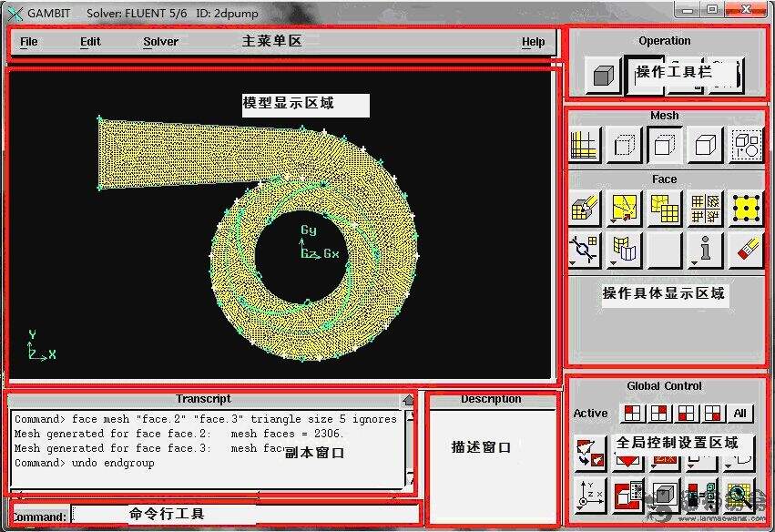
Task: Enable the All quadrants option
Action: [741, 413]
